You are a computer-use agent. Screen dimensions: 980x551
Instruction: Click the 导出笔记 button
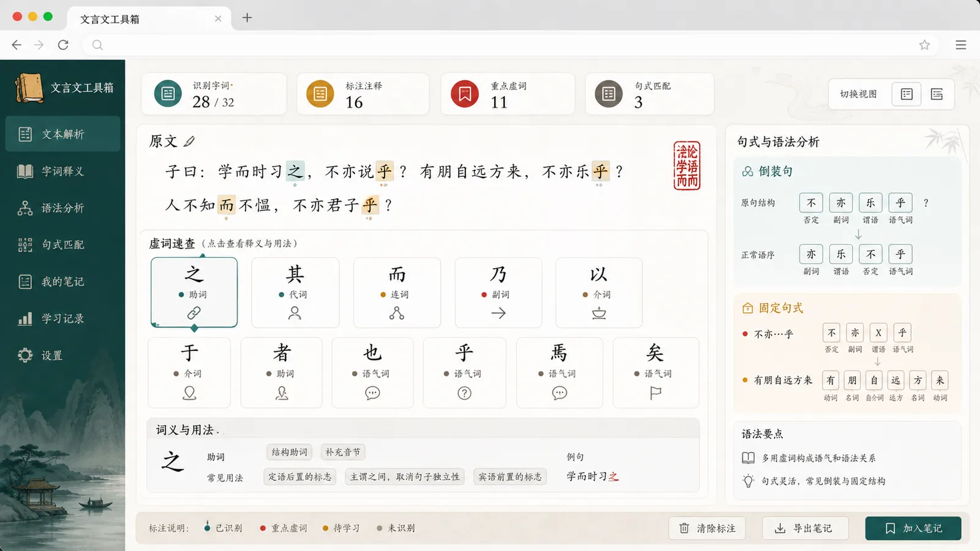click(x=805, y=528)
